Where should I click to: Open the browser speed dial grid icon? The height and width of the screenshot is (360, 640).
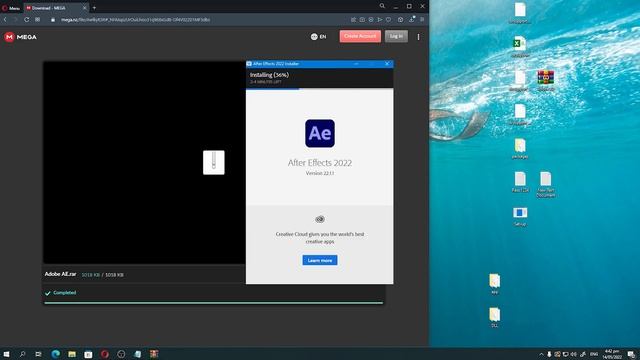(38, 20)
